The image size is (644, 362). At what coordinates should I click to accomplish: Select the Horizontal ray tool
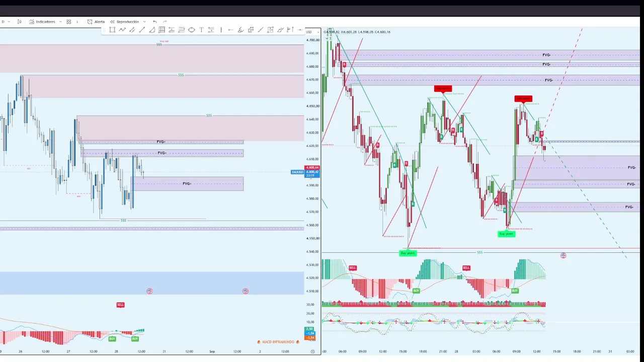[x=231, y=30]
